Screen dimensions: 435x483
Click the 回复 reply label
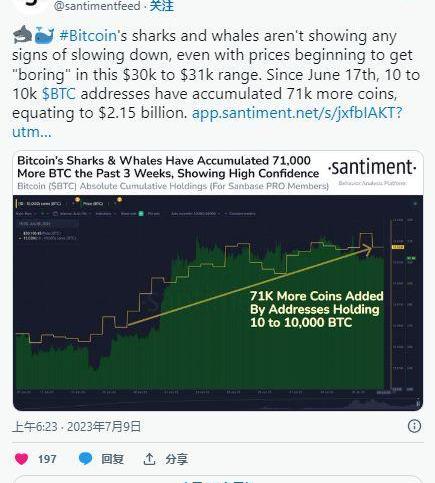point(112,459)
